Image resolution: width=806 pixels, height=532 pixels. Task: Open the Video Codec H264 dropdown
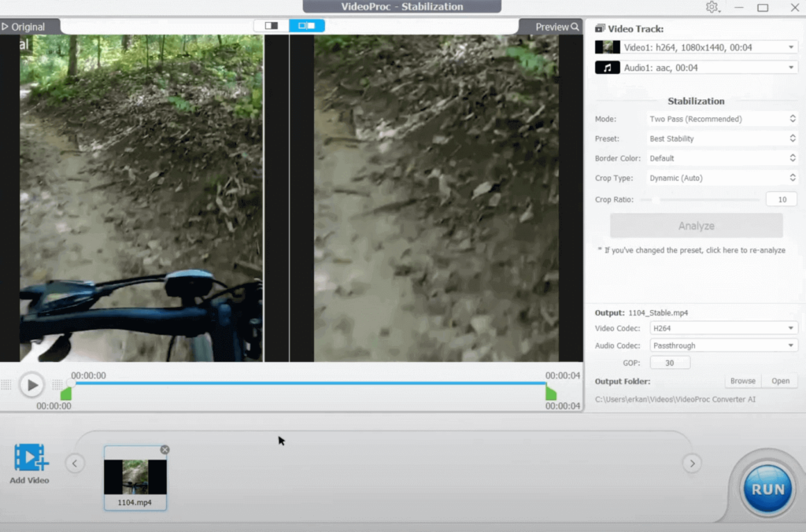point(722,327)
